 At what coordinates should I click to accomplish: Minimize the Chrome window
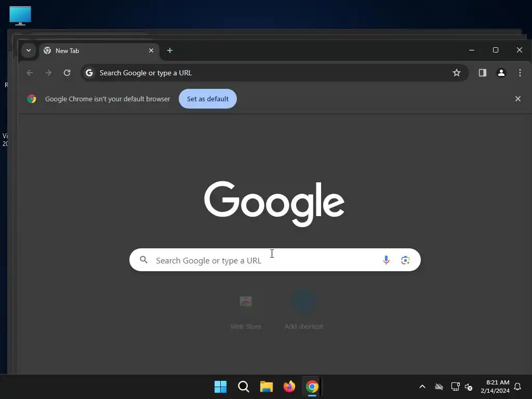[x=472, y=50]
